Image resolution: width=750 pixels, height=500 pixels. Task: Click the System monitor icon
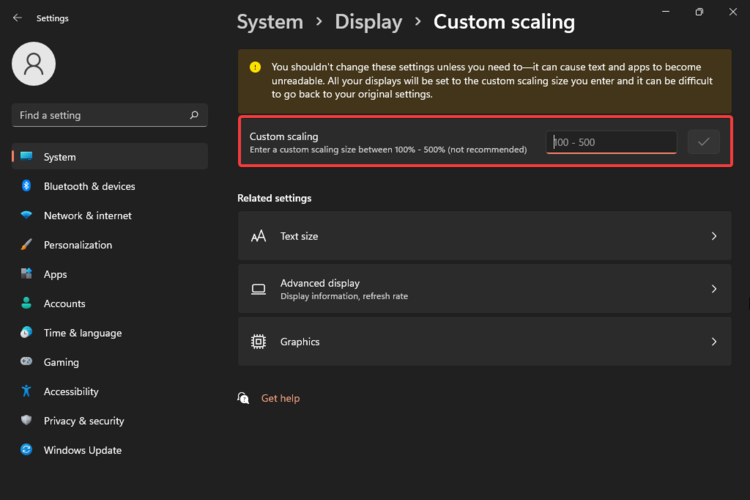coord(26,156)
